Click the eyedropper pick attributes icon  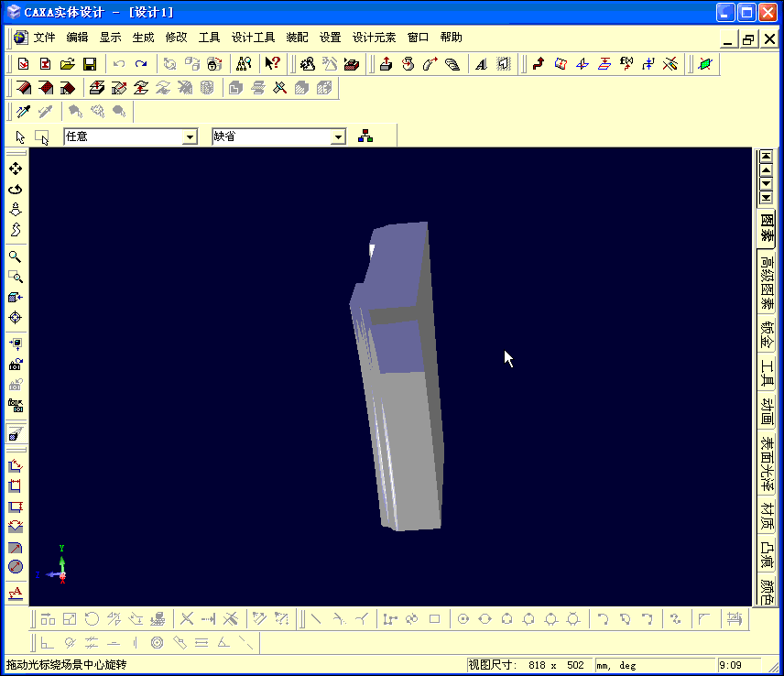point(23,112)
